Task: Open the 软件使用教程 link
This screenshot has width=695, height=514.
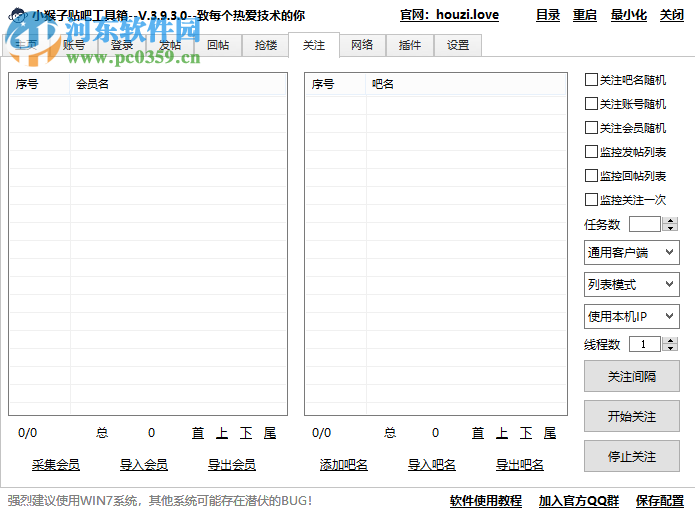Action: point(486,501)
